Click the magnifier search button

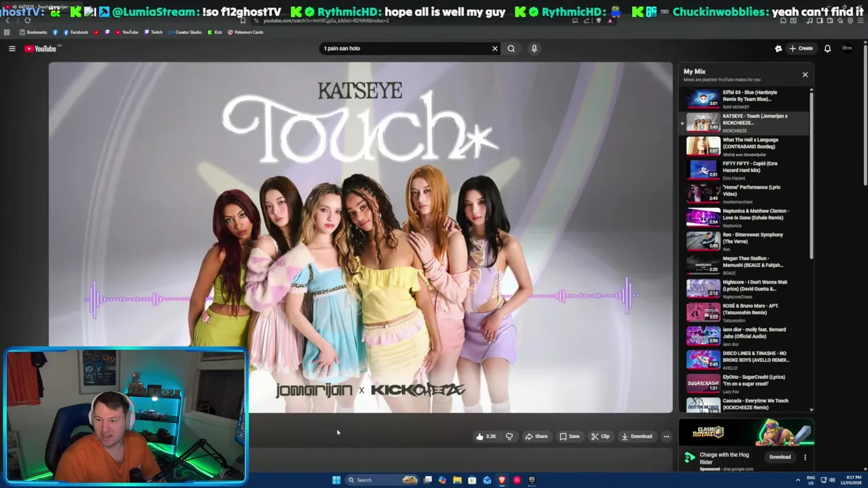(511, 48)
